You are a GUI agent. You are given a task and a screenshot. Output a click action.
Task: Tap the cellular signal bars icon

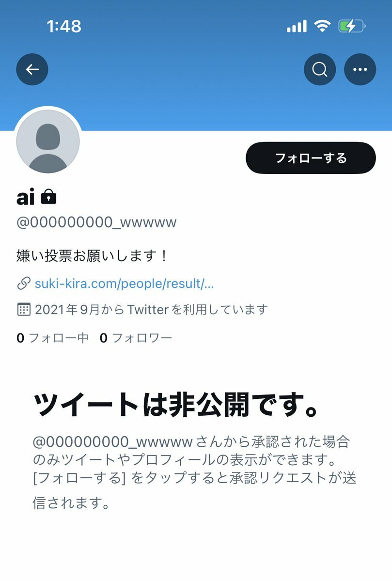pos(297,26)
